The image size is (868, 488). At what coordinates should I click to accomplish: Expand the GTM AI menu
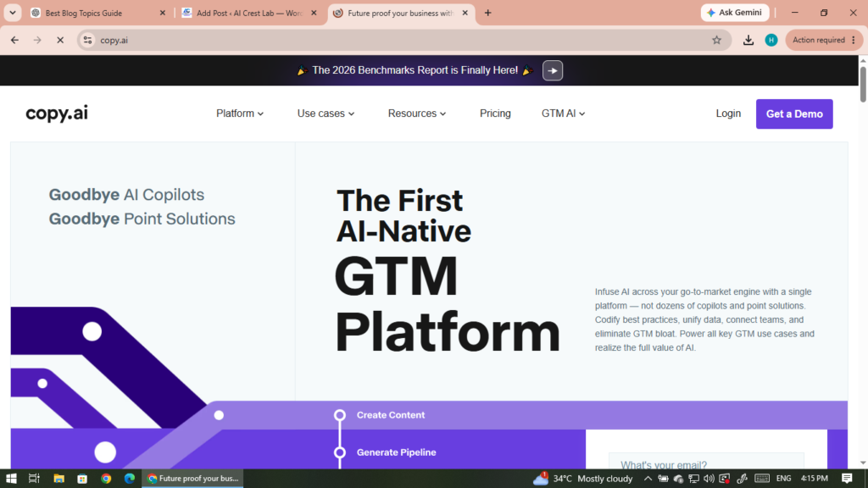(x=563, y=114)
